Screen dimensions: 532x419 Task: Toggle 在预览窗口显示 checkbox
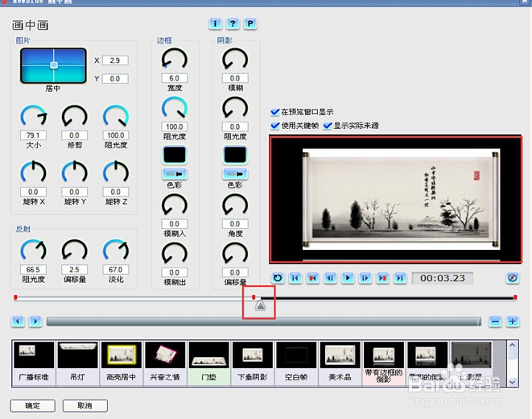[x=275, y=112]
